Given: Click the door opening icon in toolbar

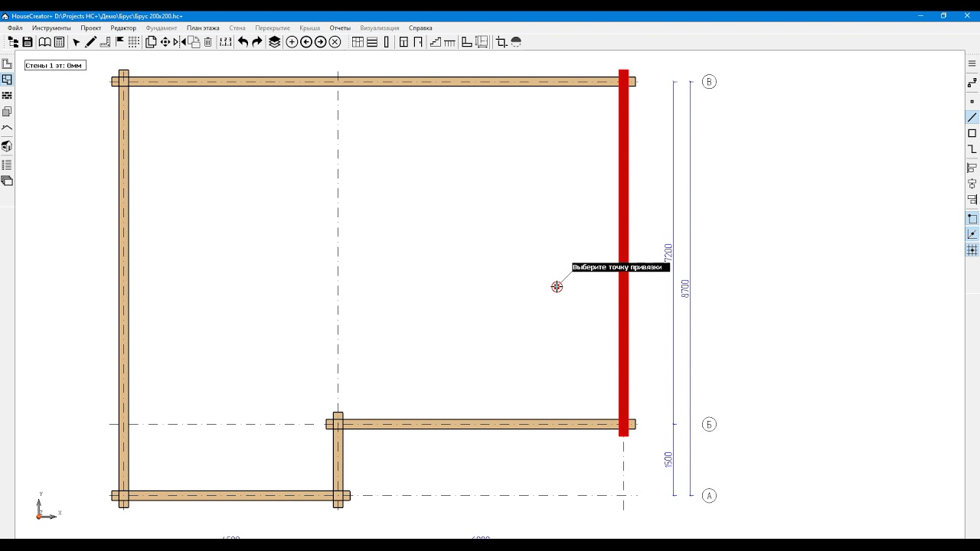Looking at the screenshot, I should pyautogui.click(x=418, y=42).
